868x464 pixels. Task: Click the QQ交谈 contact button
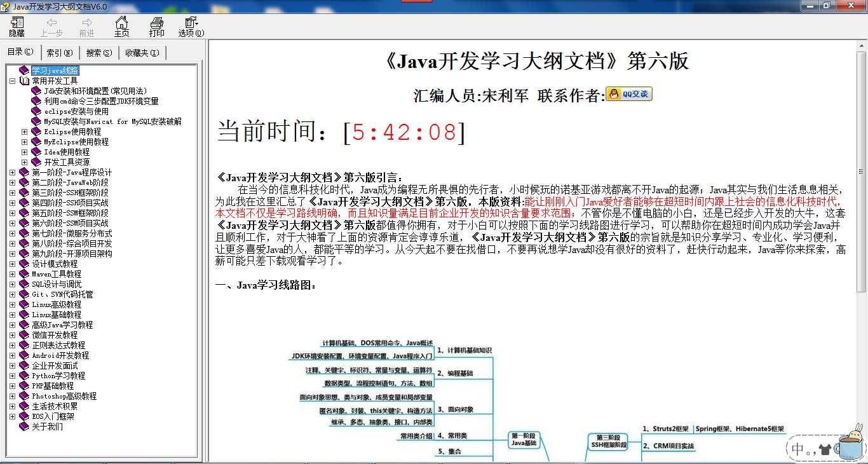coord(628,94)
